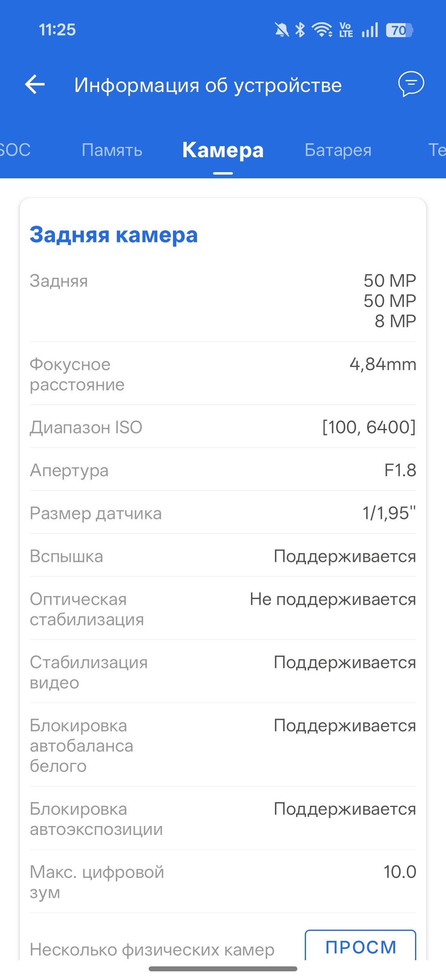Tap the Bluetooth status icon
The image size is (446, 980).
click(x=300, y=30)
